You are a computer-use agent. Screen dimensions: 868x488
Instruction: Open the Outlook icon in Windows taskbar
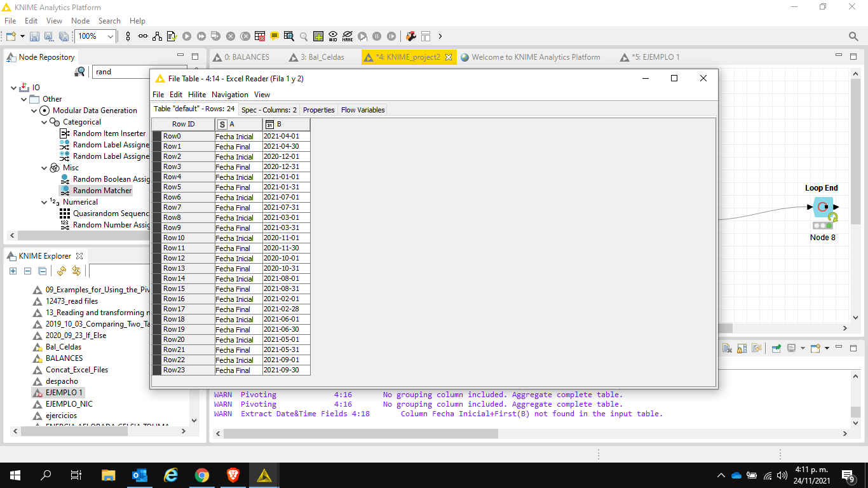point(140,475)
